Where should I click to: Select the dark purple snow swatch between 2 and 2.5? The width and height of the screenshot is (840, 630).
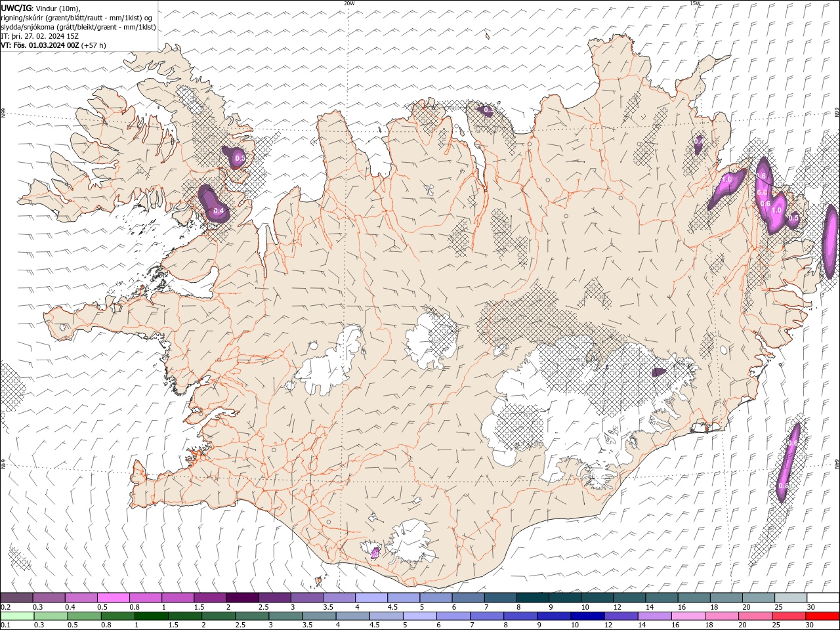pos(242,598)
